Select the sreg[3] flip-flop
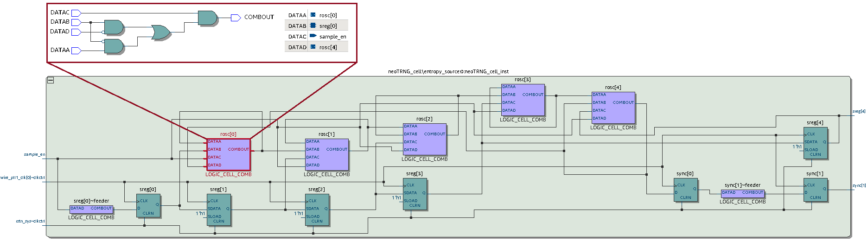Viewport: 868px width, 242px height. tap(415, 194)
